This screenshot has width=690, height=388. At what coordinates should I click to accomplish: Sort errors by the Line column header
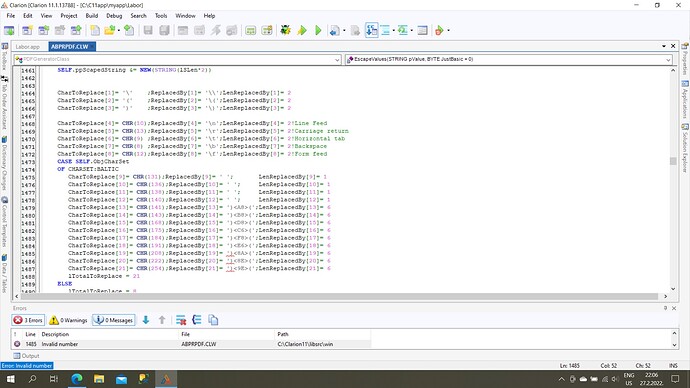[x=30, y=334]
